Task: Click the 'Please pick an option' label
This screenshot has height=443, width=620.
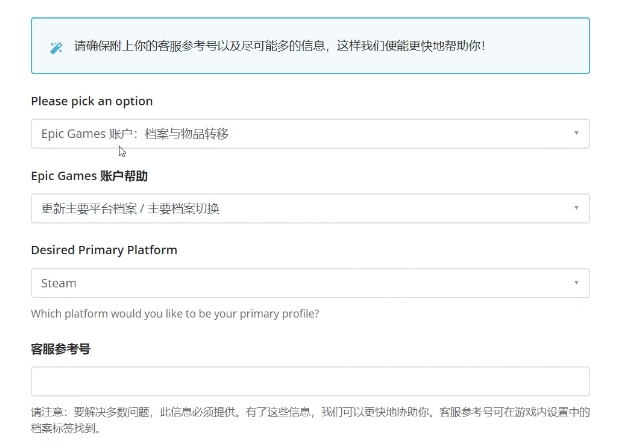Action: pyautogui.click(x=92, y=101)
